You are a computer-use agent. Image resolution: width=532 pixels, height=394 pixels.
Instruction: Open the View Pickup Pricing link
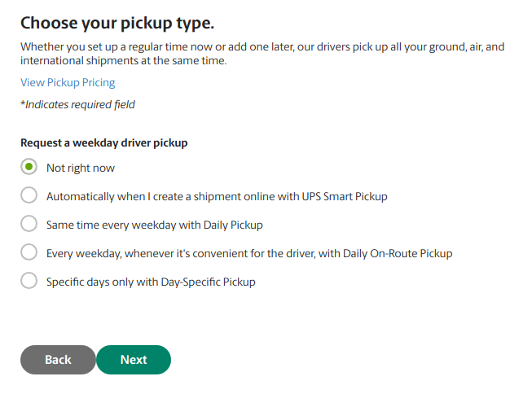(x=68, y=82)
